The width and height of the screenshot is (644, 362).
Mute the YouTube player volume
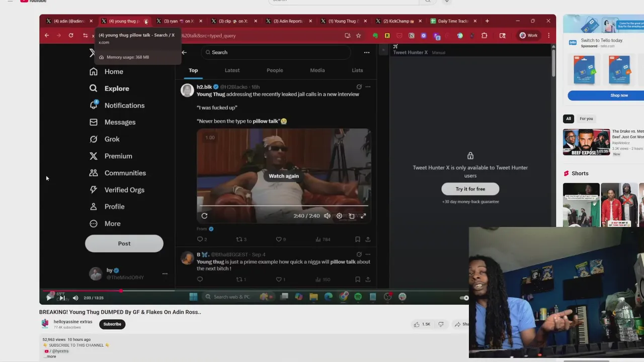pos(75,298)
